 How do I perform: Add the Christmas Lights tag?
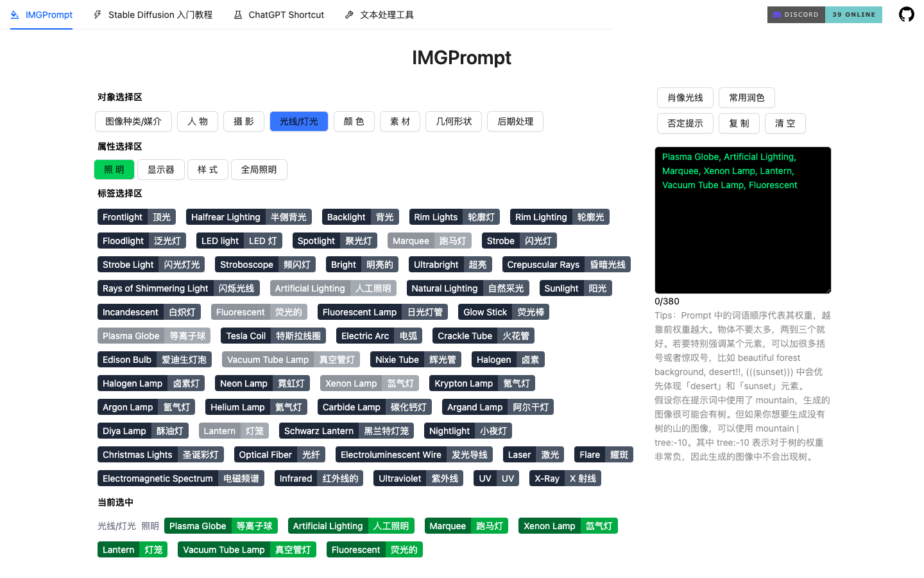[160, 455]
